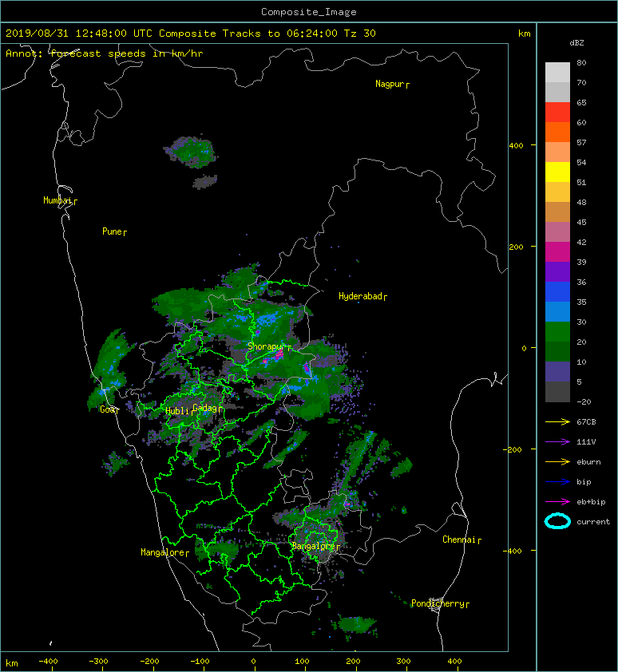Select the magenta 42–39 dBZ swatch
618x672 pixels.
pyautogui.click(x=557, y=252)
